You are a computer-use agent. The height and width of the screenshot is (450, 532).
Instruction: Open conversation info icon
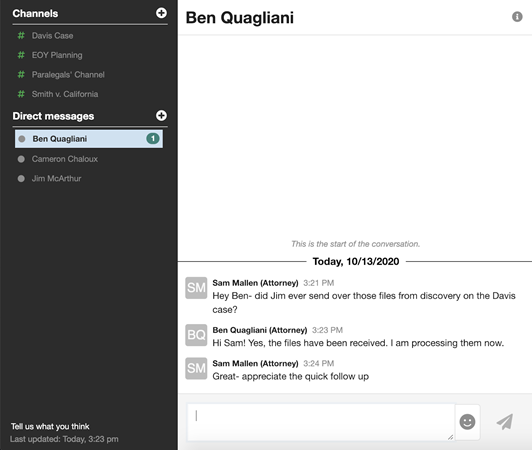(517, 17)
